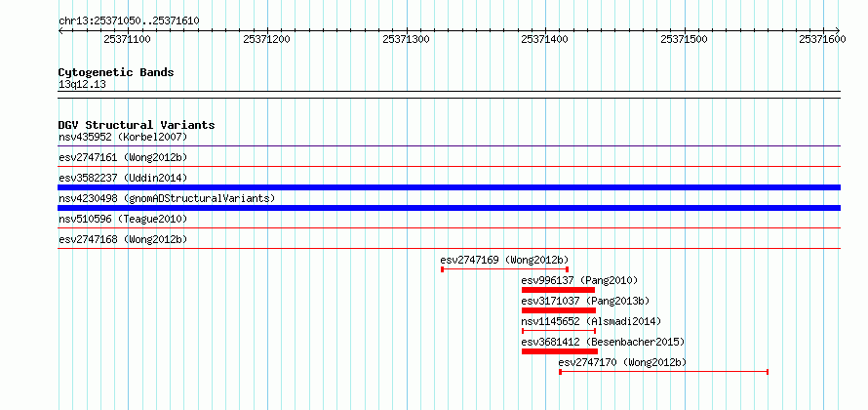The width and height of the screenshot is (868, 410).
Task: Click the thin red span for nsv1145652
Action: coord(559,331)
